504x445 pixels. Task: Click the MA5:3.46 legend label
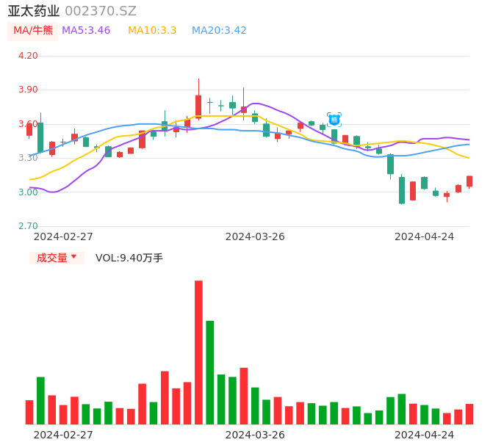coord(86,31)
